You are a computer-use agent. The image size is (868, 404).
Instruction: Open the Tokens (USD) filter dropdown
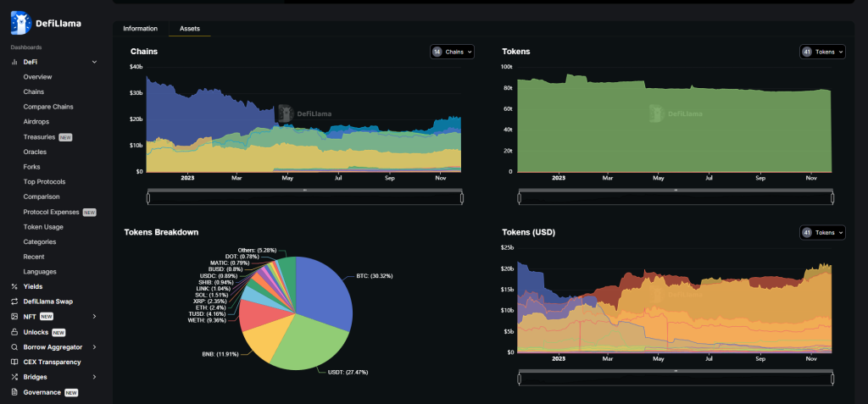[822, 232]
